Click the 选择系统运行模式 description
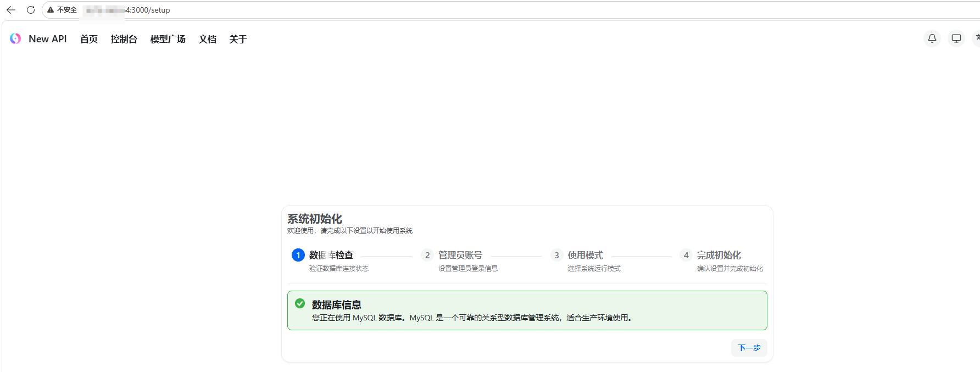The image size is (980, 372). pos(594,269)
